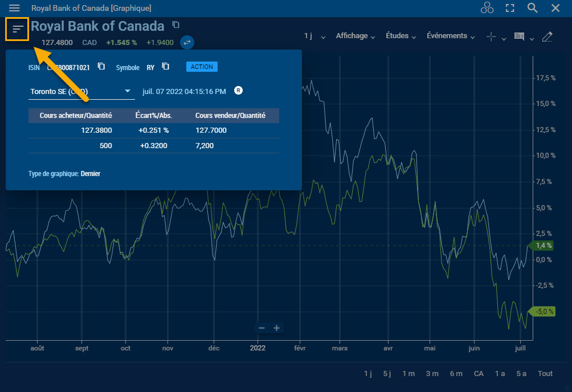Open the Affichage menu
572x392 pixels.
coord(356,36)
